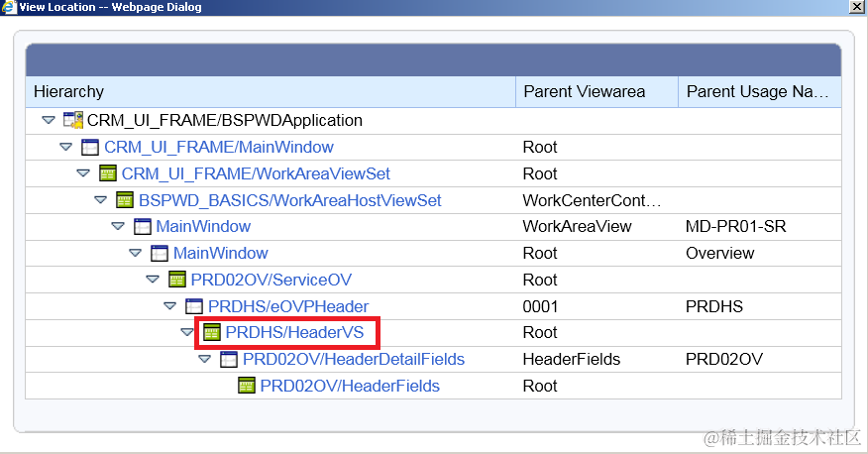
Task: Open the MainWindow link in the WorkAreaView row
Action: coord(203,226)
